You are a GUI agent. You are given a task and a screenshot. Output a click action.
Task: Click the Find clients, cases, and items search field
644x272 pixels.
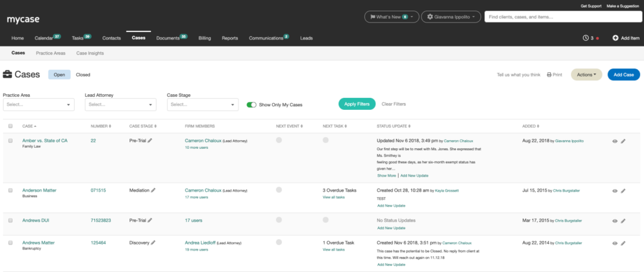[x=562, y=17]
